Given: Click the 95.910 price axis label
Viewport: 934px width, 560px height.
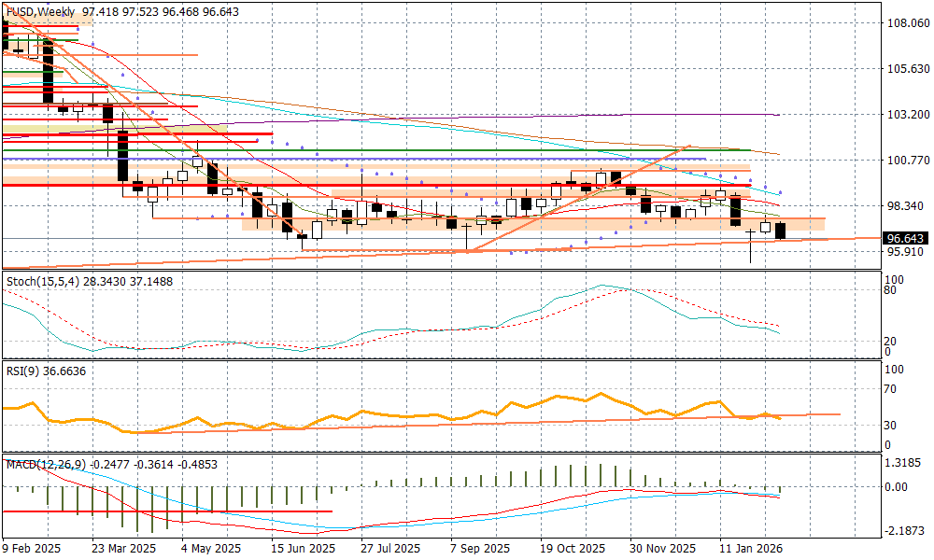Looking at the screenshot, I should click(906, 251).
